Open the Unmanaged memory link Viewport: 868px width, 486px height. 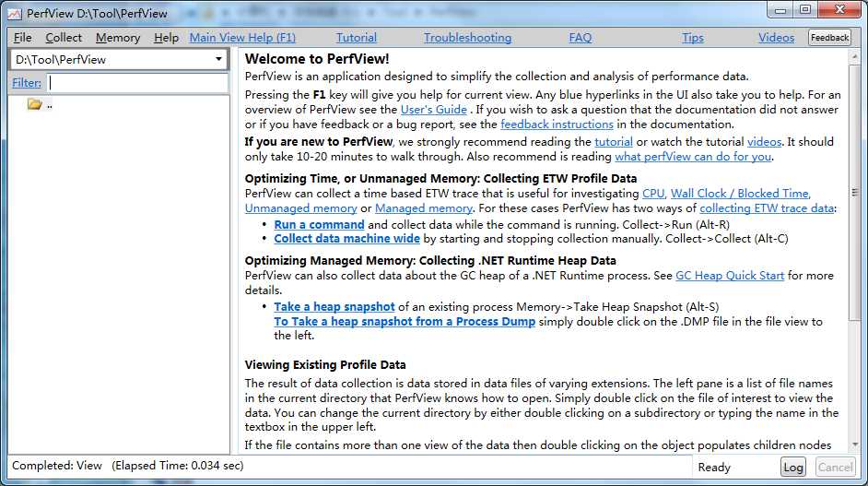(x=300, y=208)
